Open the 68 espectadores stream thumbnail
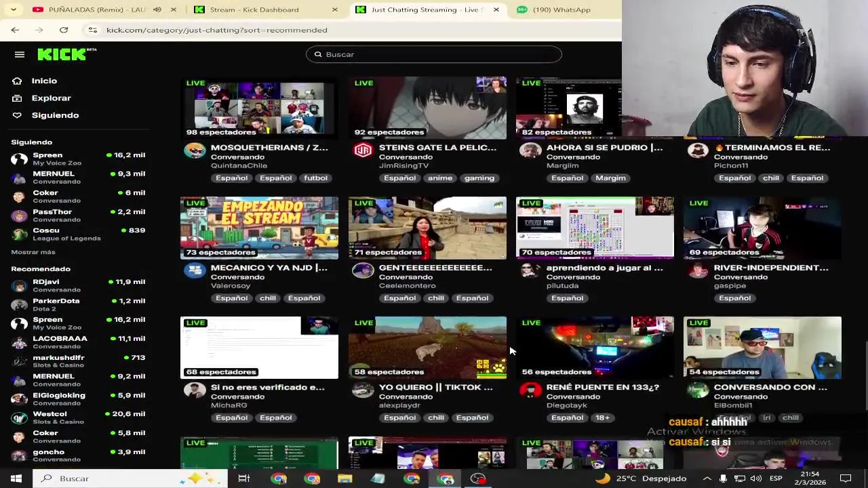Screen dimensions: 868x488 click(259, 348)
